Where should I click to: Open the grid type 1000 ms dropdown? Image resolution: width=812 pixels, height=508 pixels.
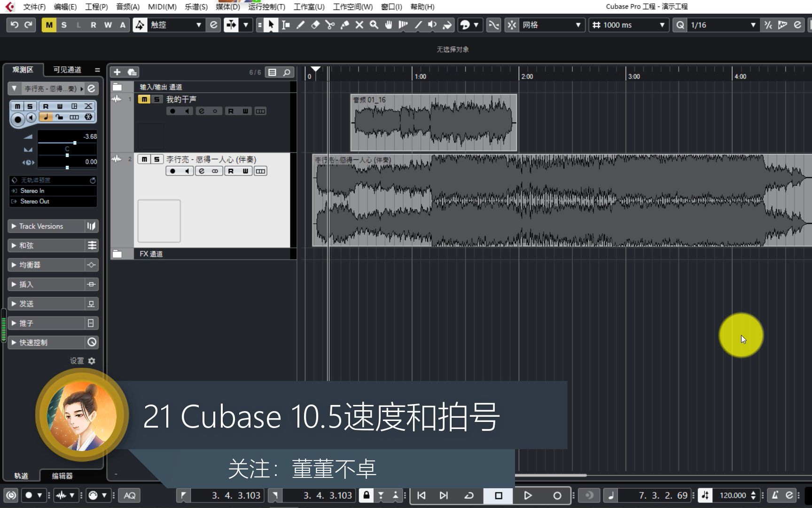pos(629,25)
